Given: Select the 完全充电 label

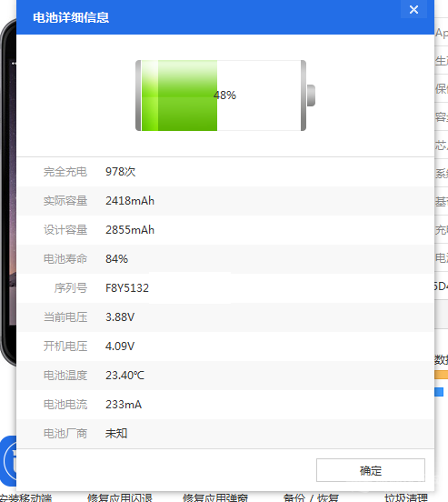Looking at the screenshot, I should pos(65,172).
